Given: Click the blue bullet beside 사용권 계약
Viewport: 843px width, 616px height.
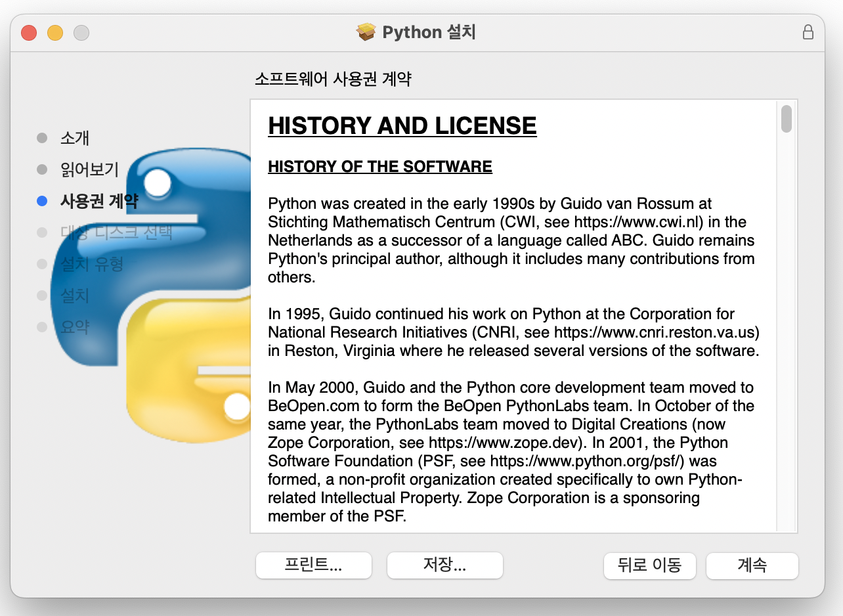Looking at the screenshot, I should (42, 201).
